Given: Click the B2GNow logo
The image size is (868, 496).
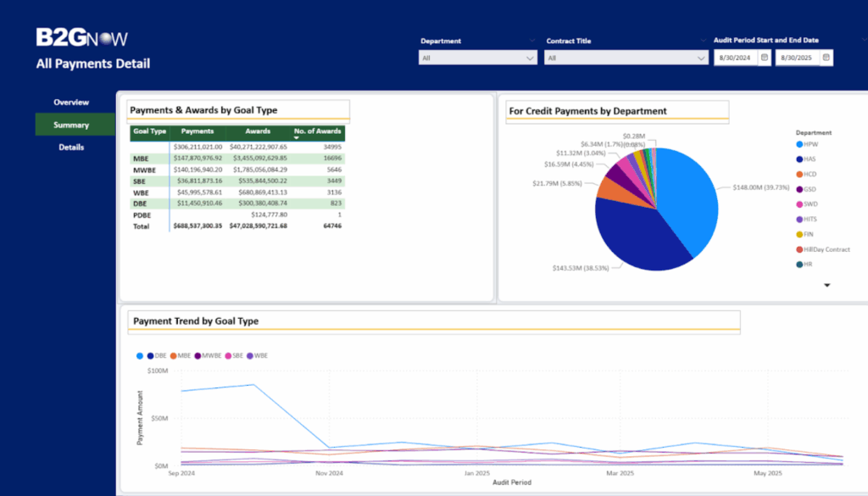Looking at the screenshot, I should 81,37.
